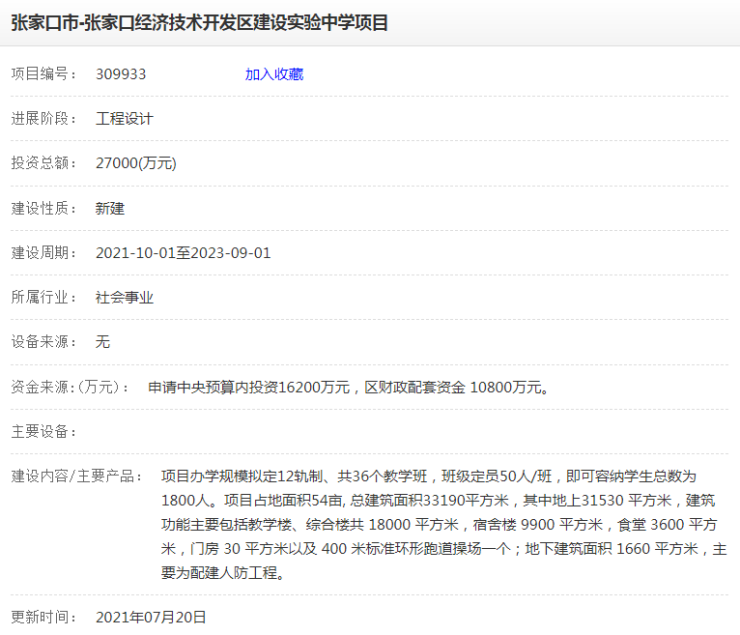Select the update date 2021年07月20日
740x635 pixels.
(151, 617)
